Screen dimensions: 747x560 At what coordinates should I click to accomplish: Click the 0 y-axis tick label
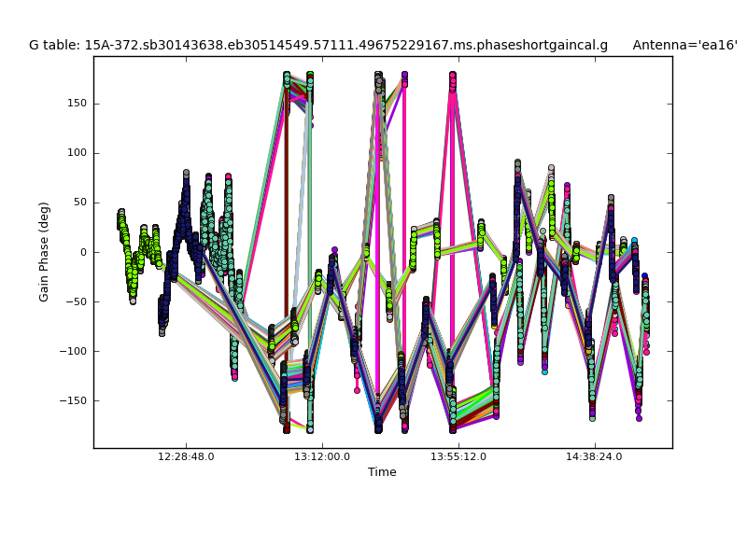(x=82, y=252)
